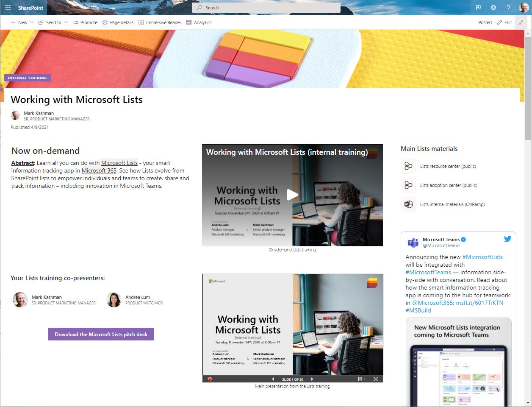
Task: Click the hexagon icon beside Lists adoption center
Action: 408,185
